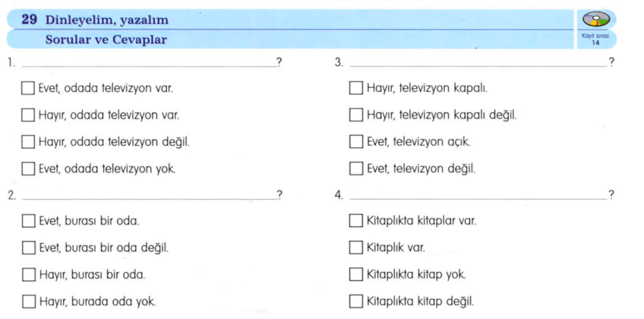The image size is (644, 319).
Task: Click the CD audio icon
Action: (x=595, y=19)
